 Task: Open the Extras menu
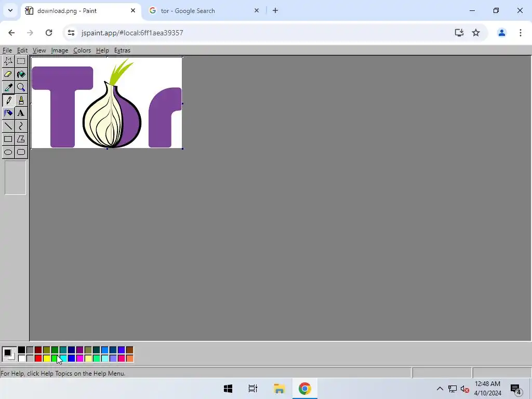[x=122, y=50]
